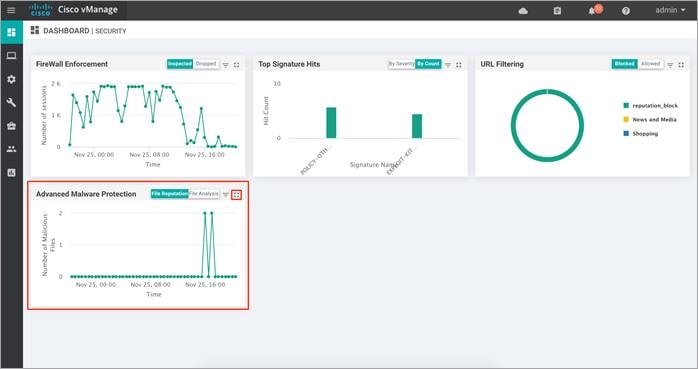Viewport: 698px width, 369px height.
Task: Switch URL Filtering to Blocked
Action: point(625,64)
